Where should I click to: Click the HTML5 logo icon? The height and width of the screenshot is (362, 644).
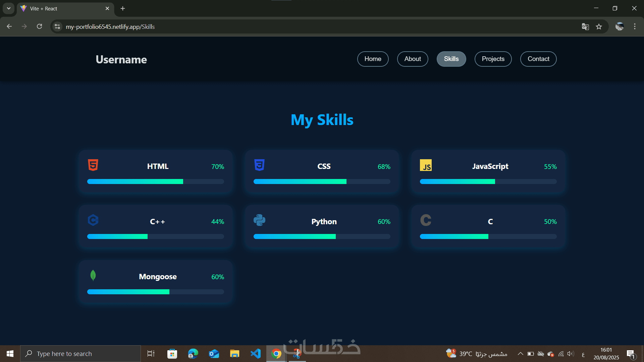[x=93, y=165]
